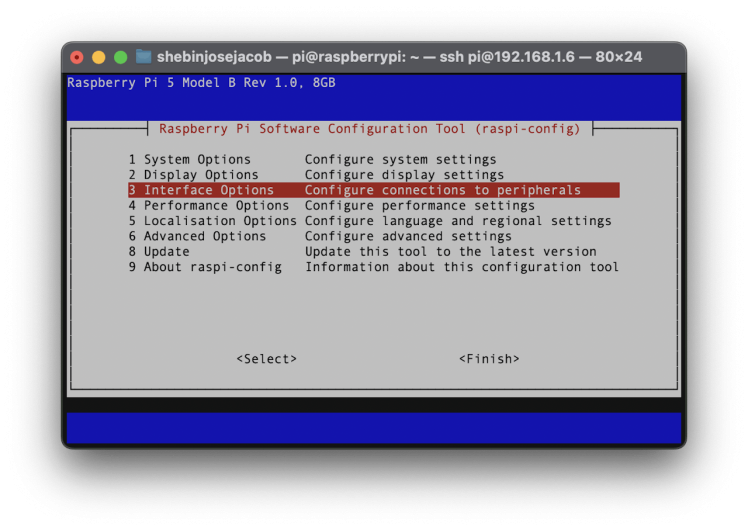The image size is (748, 530).
Task: Click the 'Configure display settings' description
Action: 405,175
